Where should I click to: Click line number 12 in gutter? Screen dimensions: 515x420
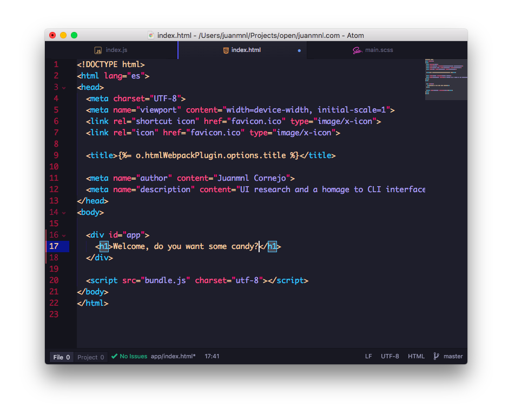point(54,189)
